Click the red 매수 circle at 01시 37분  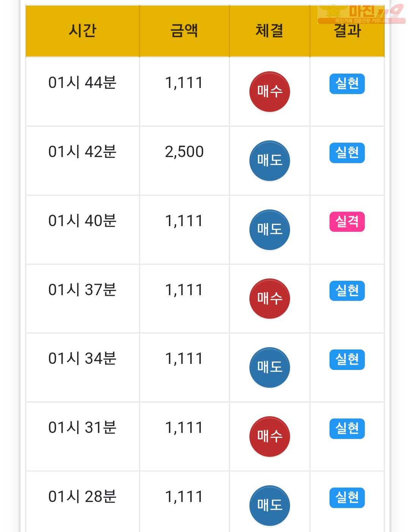270,299
